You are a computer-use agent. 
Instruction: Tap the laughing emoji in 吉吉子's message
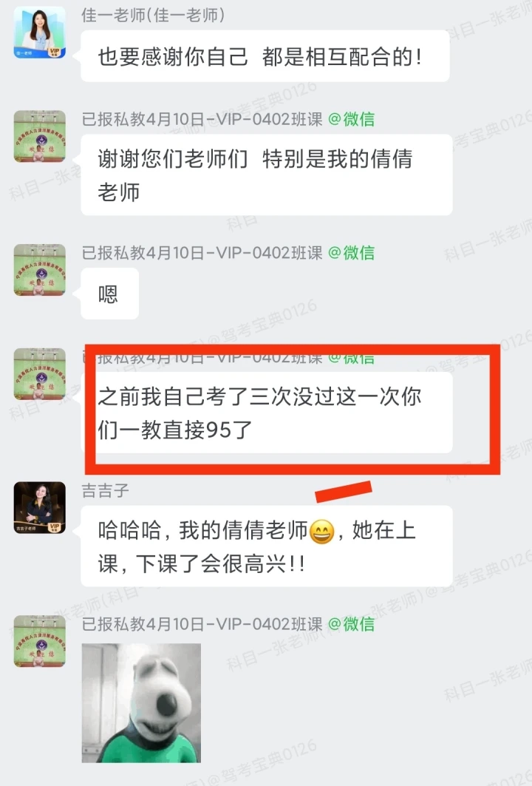pos(321,532)
